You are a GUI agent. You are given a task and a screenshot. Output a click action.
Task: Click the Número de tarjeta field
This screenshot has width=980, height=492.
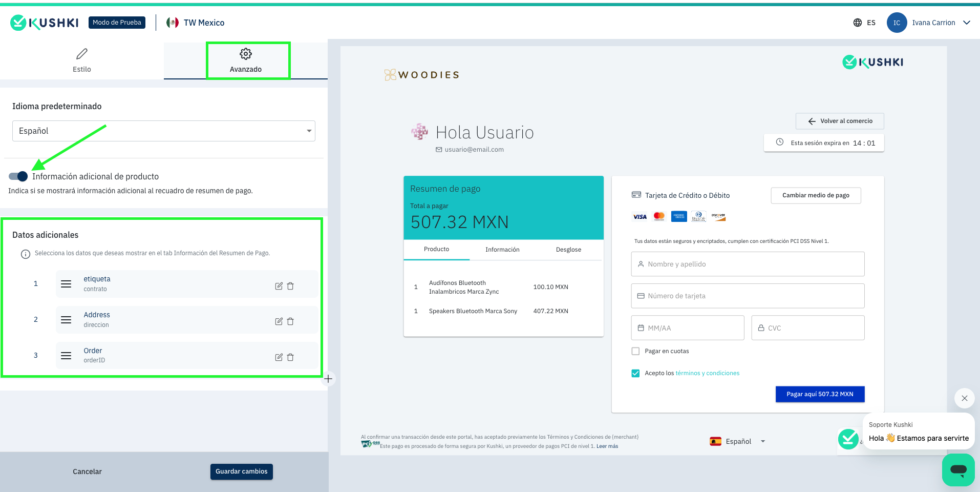748,296
